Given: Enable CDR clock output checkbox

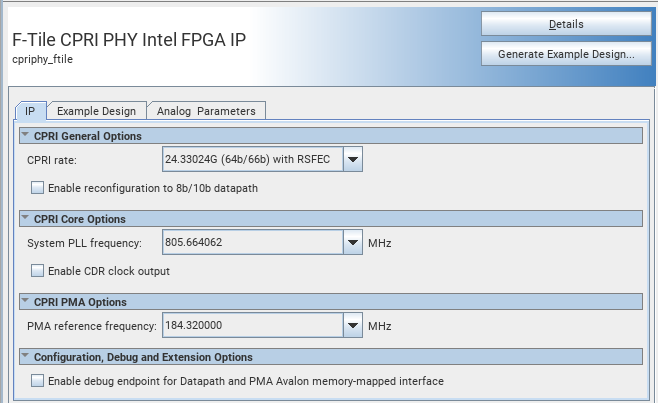Looking at the screenshot, I should [38, 270].
